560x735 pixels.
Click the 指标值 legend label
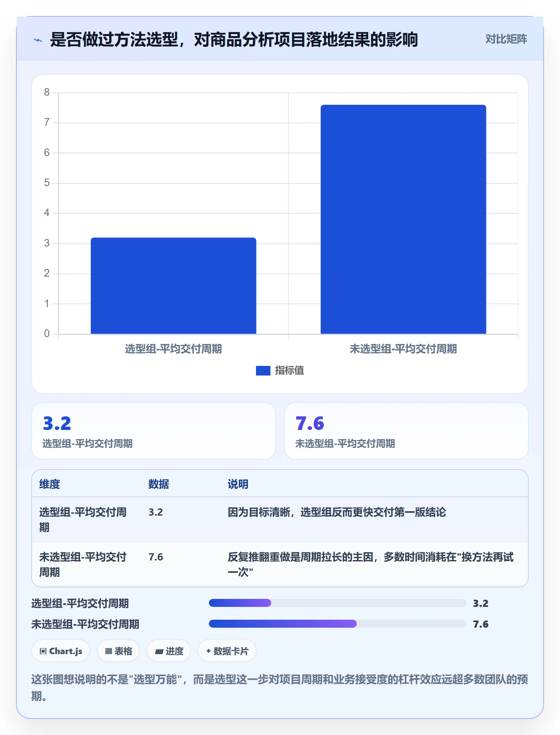tap(289, 371)
